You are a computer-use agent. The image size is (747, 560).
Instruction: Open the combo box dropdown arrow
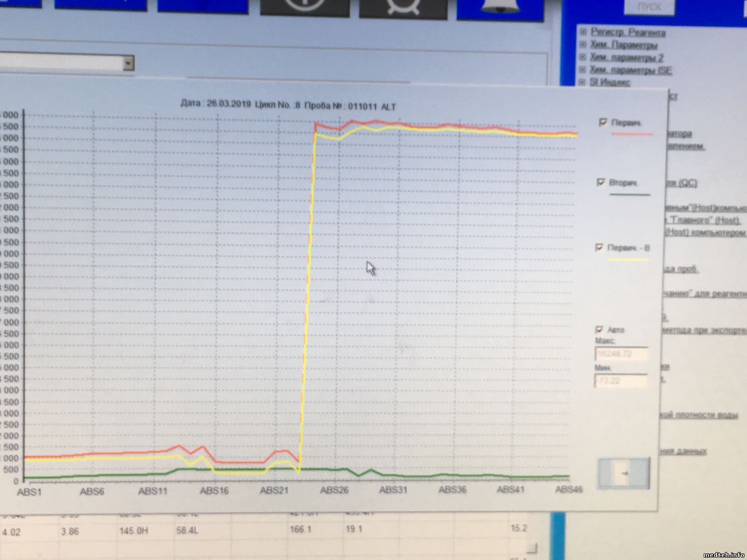(128, 63)
